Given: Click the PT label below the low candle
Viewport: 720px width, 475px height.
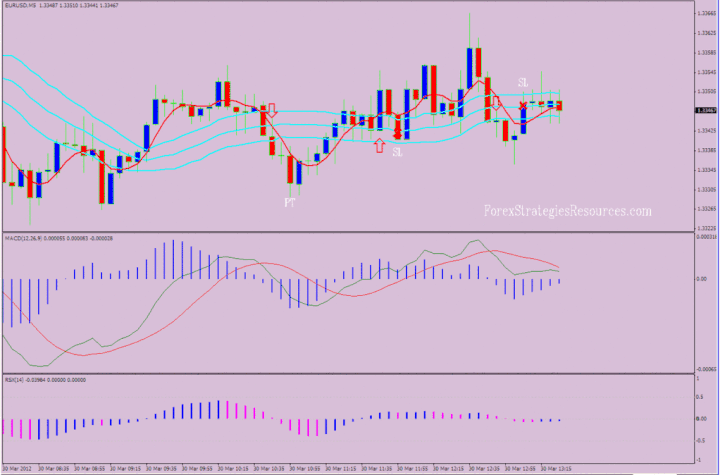Looking at the screenshot, I should point(289,203).
